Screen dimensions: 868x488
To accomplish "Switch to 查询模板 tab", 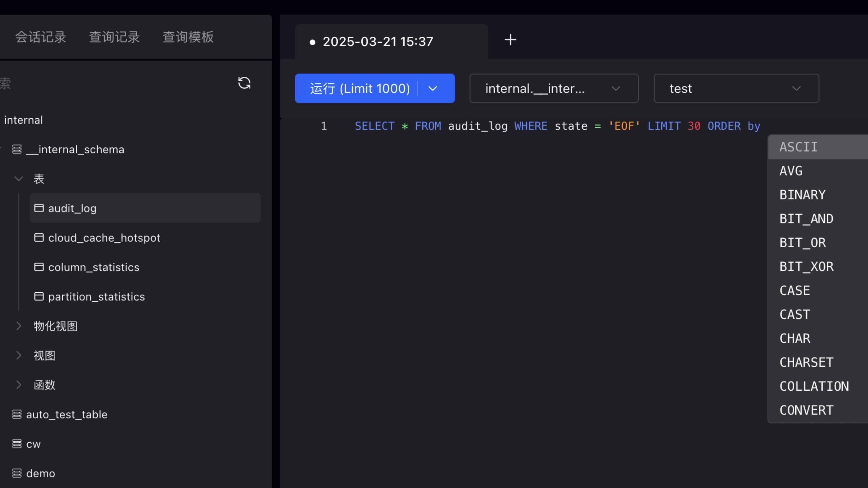I will pyautogui.click(x=188, y=37).
